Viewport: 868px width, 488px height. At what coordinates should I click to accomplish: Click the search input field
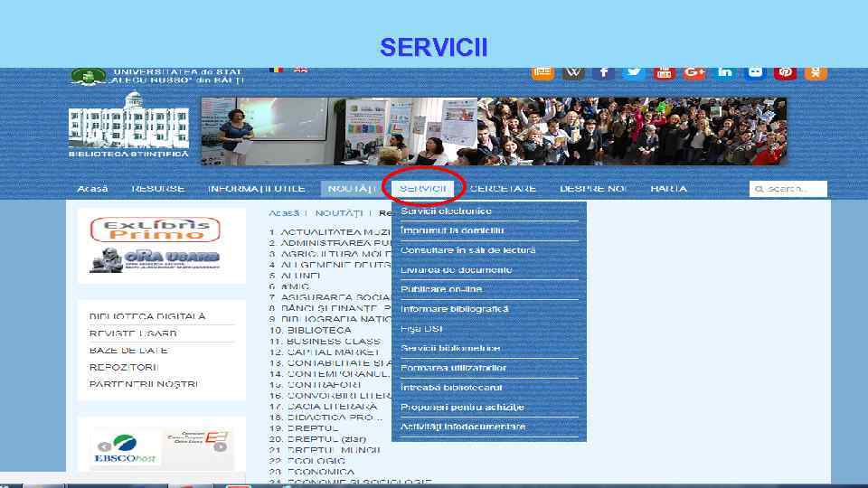pos(788,189)
